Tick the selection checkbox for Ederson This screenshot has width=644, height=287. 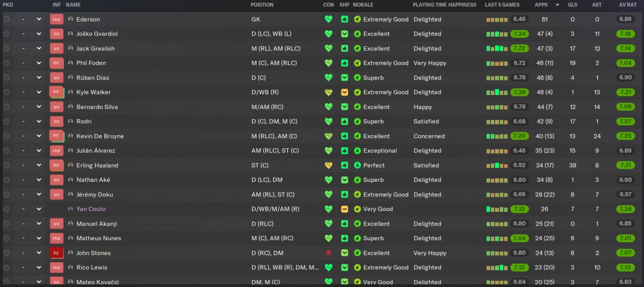coord(7,20)
